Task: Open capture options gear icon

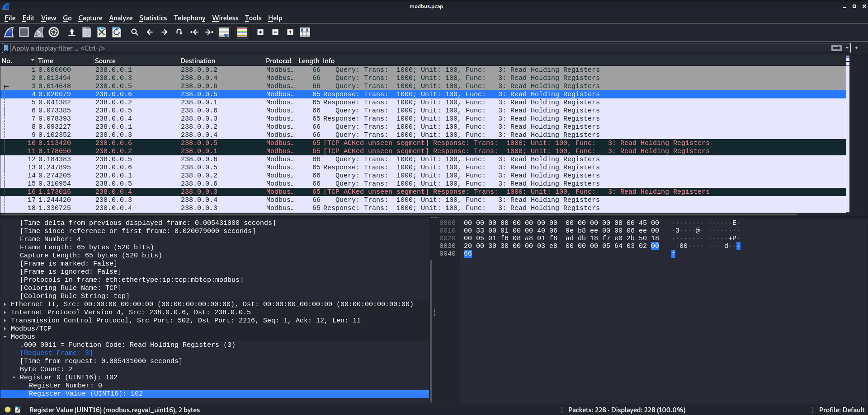Action: pos(54,32)
